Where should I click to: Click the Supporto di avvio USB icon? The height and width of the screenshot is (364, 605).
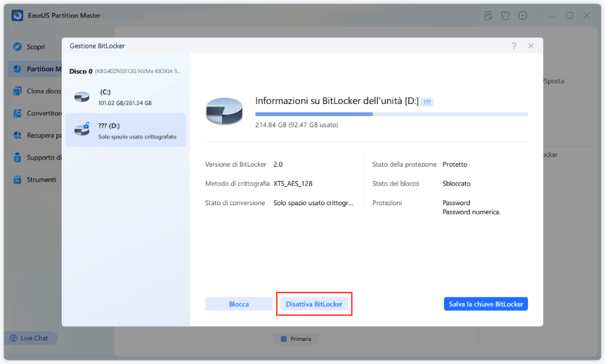tap(18, 157)
